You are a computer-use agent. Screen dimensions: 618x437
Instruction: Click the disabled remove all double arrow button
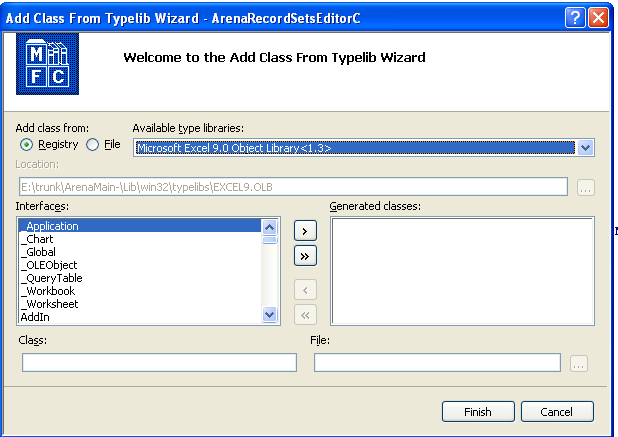click(x=305, y=314)
